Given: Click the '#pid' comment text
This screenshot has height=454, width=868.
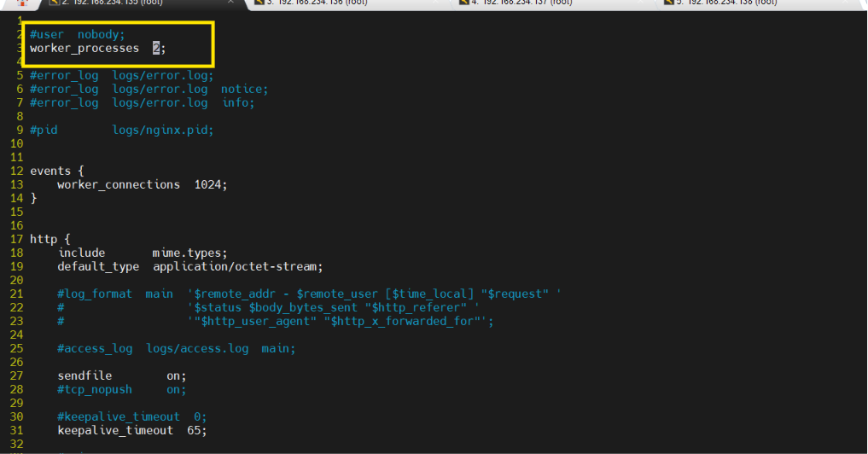Looking at the screenshot, I should [44, 130].
